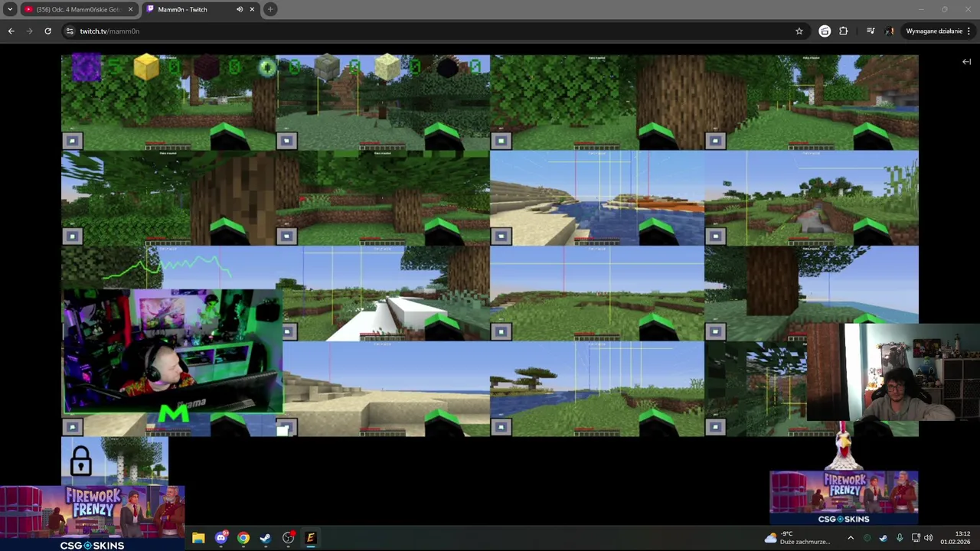
Task: Open network settings from the tray
Action: (x=916, y=538)
